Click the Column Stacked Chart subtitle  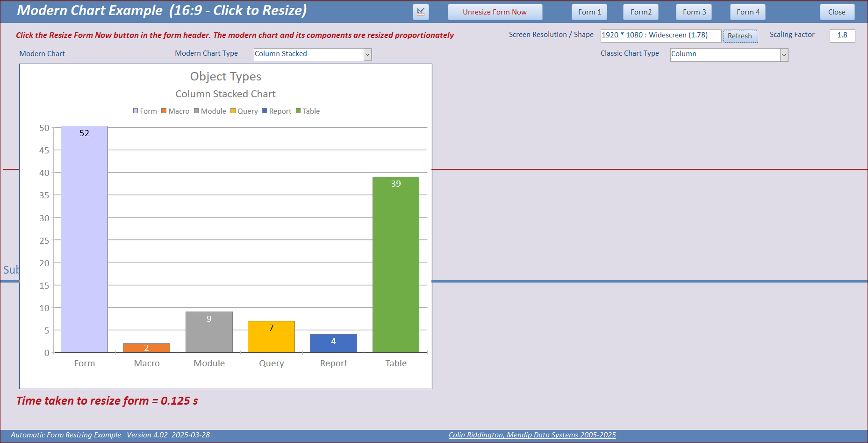click(226, 94)
